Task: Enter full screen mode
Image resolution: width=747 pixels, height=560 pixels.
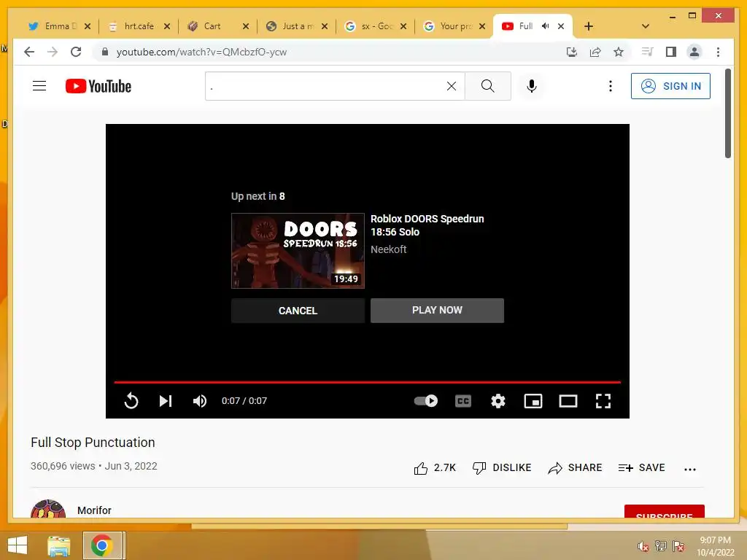Action: (x=603, y=401)
